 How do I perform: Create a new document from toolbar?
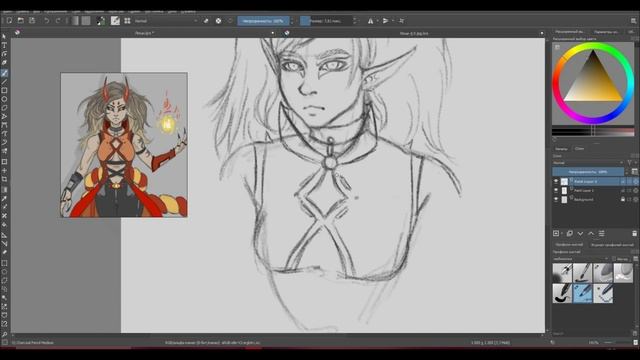pyautogui.click(x=9, y=20)
